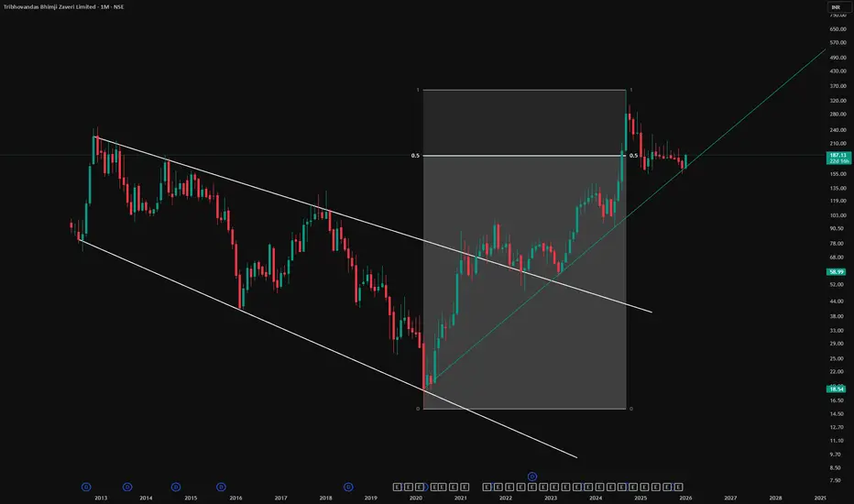The image size is (854, 504).
Task: Click the dividend marker between 2014 and 2015
Action: [175, 487]
